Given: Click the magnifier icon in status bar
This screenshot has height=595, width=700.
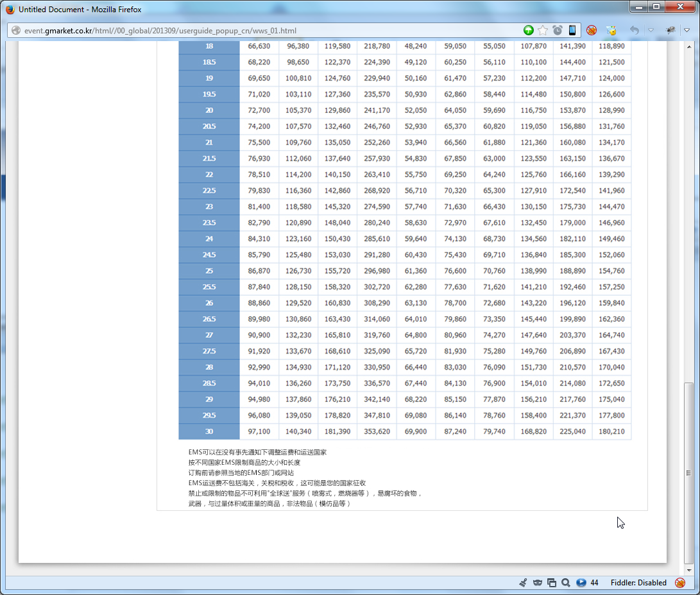Looking at the screenshot, I should [566, 583].
